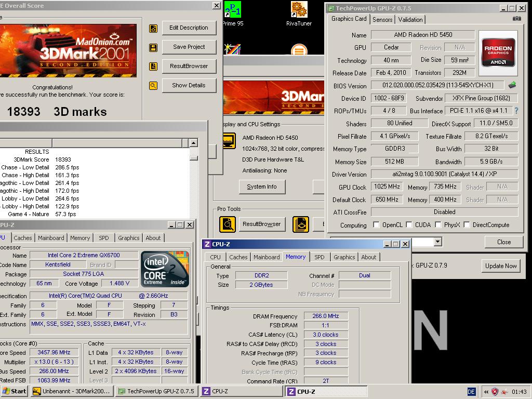This screenshot has width=532, height=399.
Task: Open Caches tab in front CPU-Z window
Action: [x=238, y=257]
